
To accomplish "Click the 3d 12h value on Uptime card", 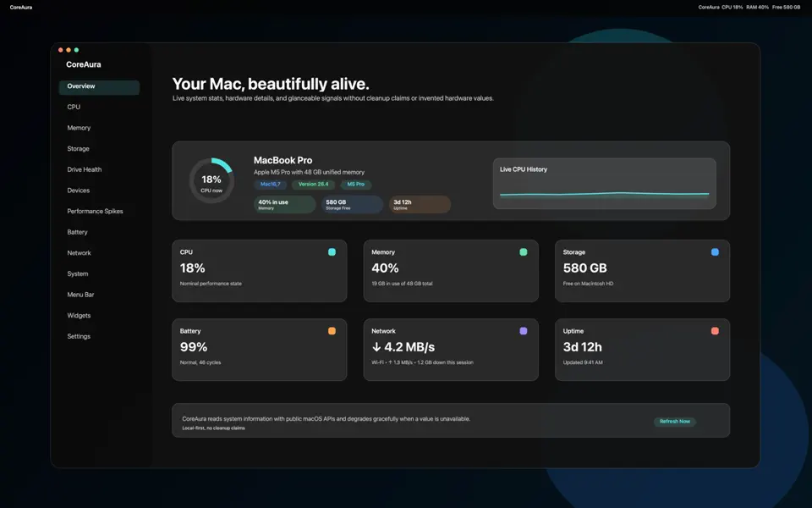I will click(x=583, y=347).
